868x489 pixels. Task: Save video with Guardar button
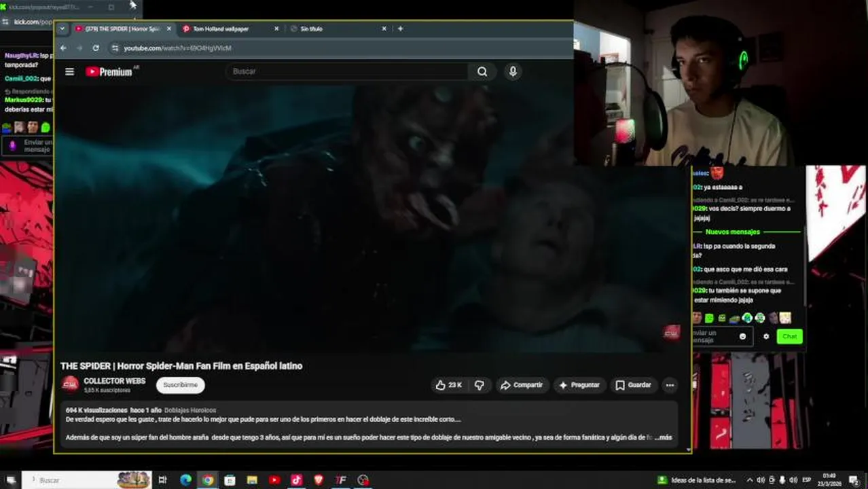click(633, 385)
